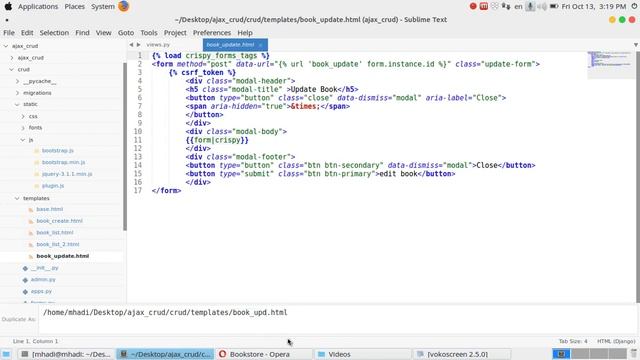Expand the nested ajax_crud folder
This screenshot has height=360, width=640.
[12, 58]
